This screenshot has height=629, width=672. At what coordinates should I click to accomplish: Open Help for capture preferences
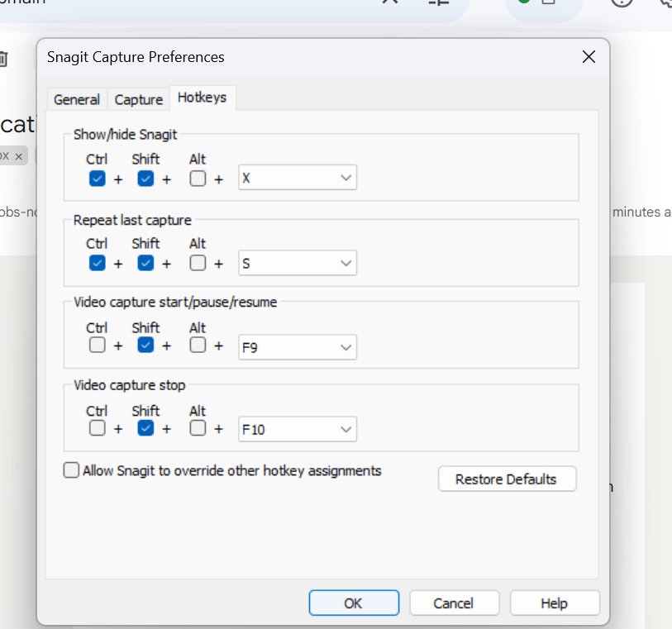(555, 603)
